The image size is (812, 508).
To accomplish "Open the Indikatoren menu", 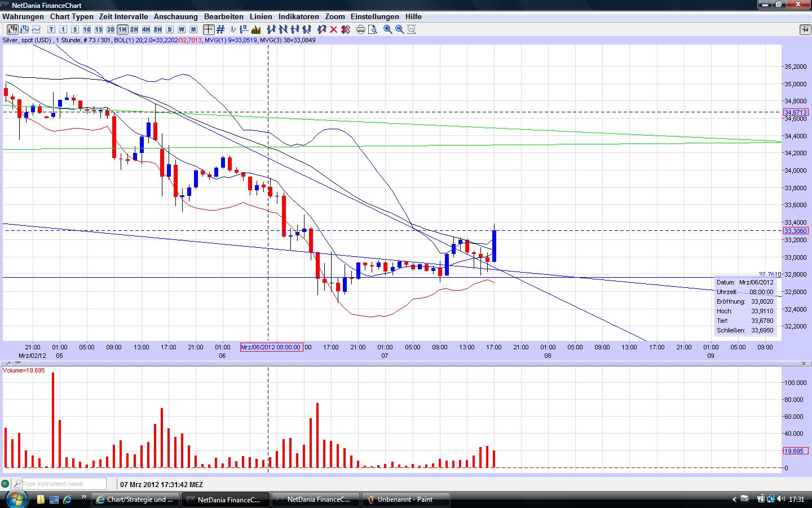I will pos(298,17).
